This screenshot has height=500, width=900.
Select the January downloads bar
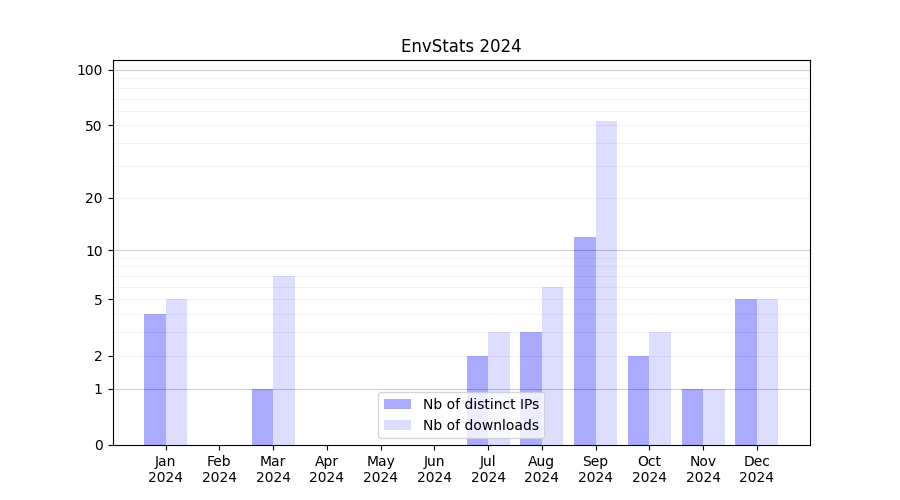176,372
